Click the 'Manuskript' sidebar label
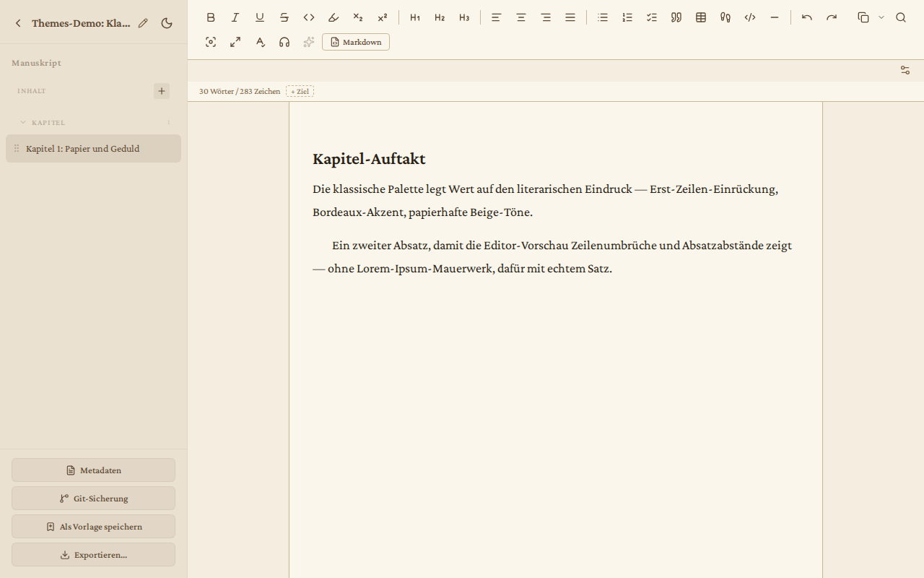 point(36,63)
